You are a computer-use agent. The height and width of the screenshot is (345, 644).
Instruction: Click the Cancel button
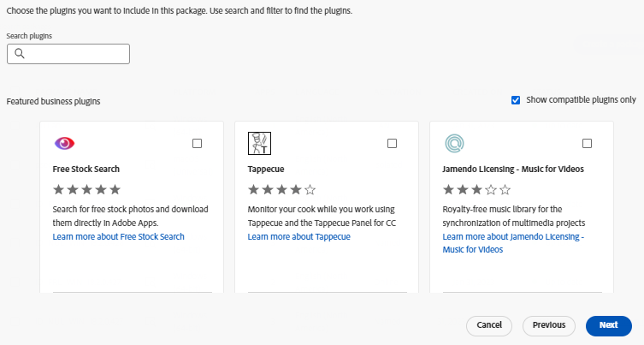coord(489,325)
